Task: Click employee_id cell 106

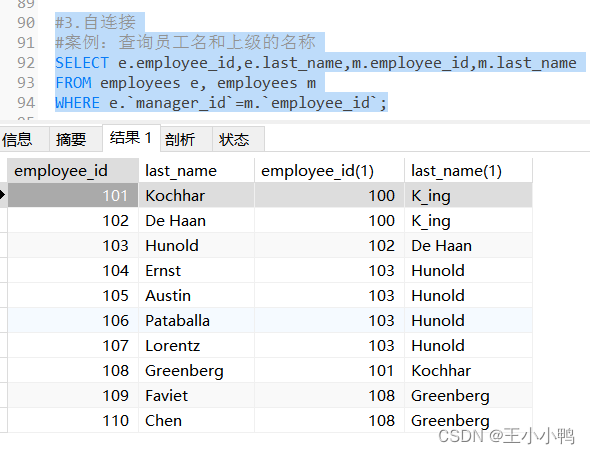Action: [x=73, y=320]
